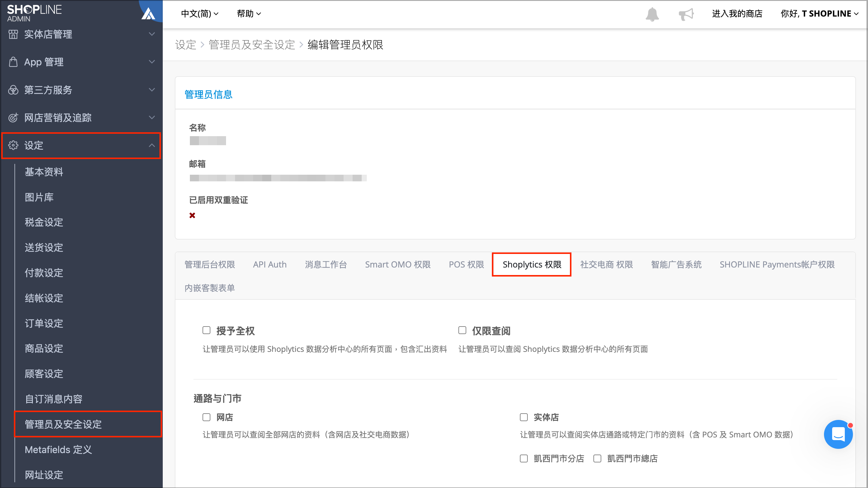Image resolution: width=868 pixels, height=488 pixels.
Task: Open 基本资料 in the sidebar
Action: [44, 172]
